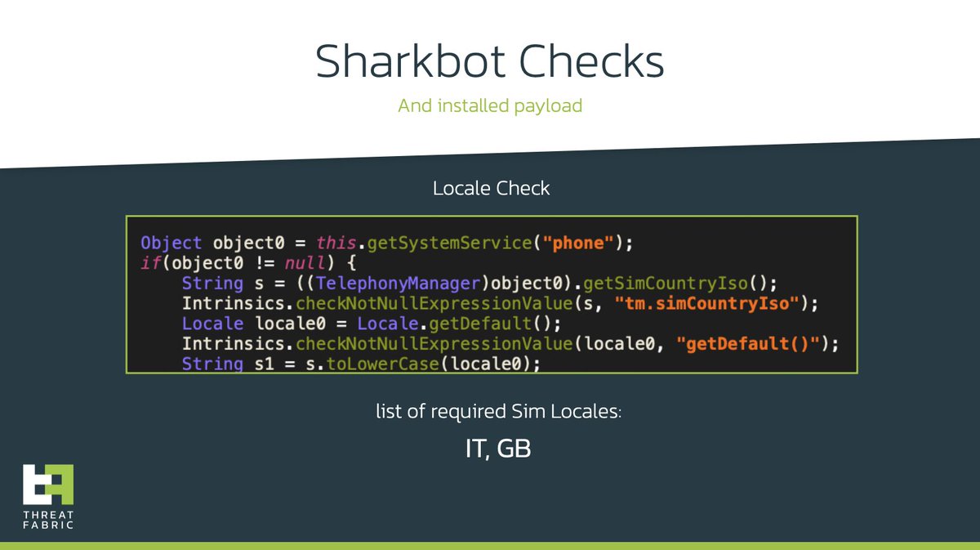
Task: Click the 'THREAT FABRIC' wordmark text
Action: pyautogui.click(x=49, y=520)
